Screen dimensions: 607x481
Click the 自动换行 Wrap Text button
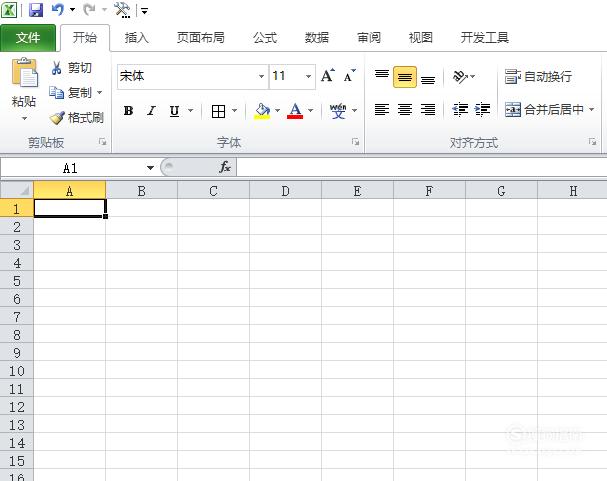[538, 76]
